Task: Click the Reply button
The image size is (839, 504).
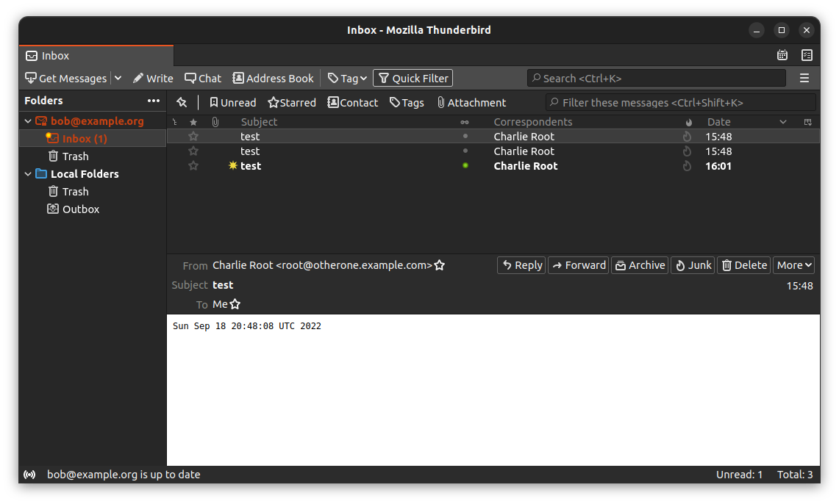Action: tap(521, 265)
